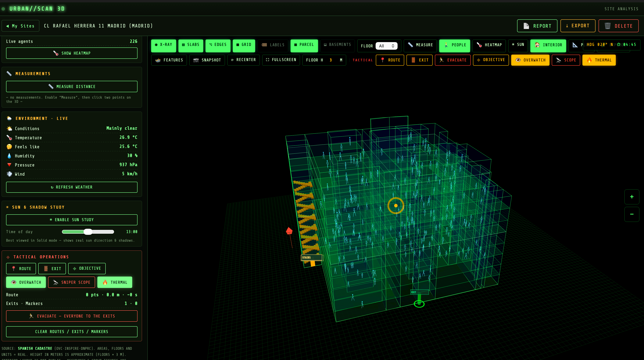The width and height of the screenshot is (644, 360).
Task: Disable toolbar OVERWATCH mode
Action: coord(530,60)
